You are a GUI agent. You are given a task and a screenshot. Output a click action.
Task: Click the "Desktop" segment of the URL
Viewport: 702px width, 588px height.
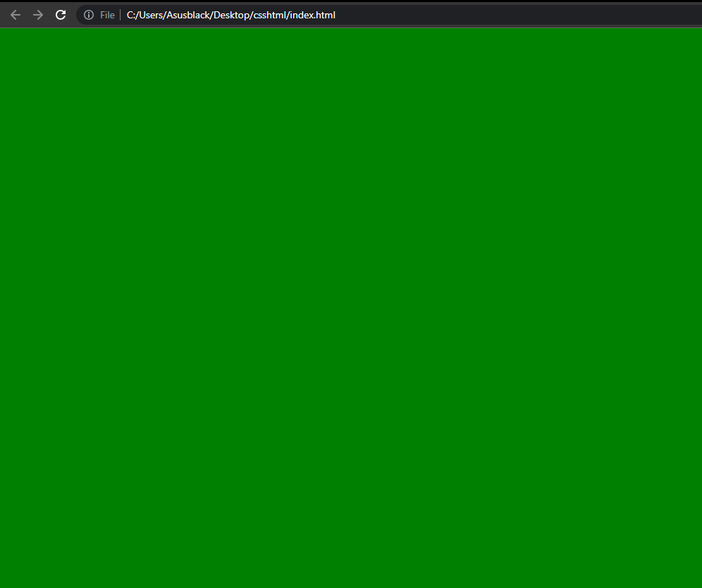pyautogui.click(x=231, y=15)
